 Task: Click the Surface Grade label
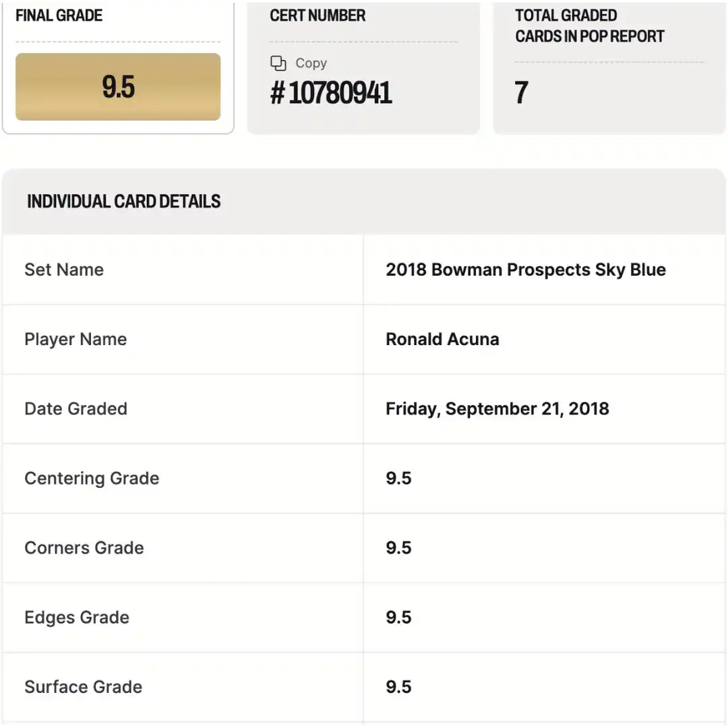[x=84, y=687]
